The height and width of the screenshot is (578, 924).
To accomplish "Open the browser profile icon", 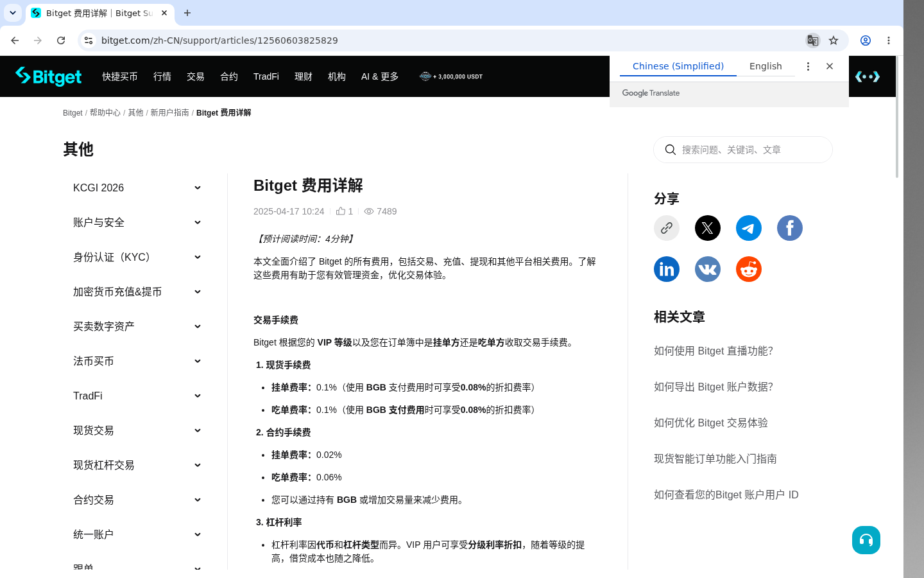I will pyautogui.click(x=866, y=40).
